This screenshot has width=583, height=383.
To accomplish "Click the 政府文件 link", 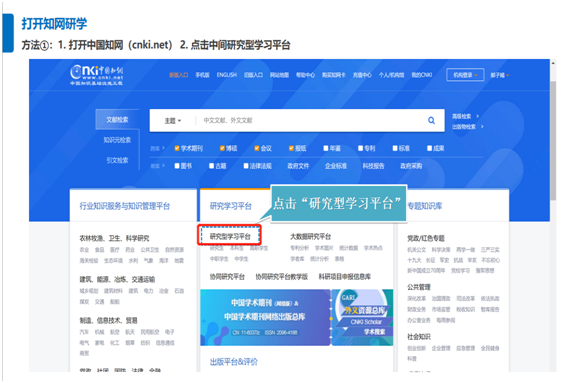I will [x=298, y=166].
